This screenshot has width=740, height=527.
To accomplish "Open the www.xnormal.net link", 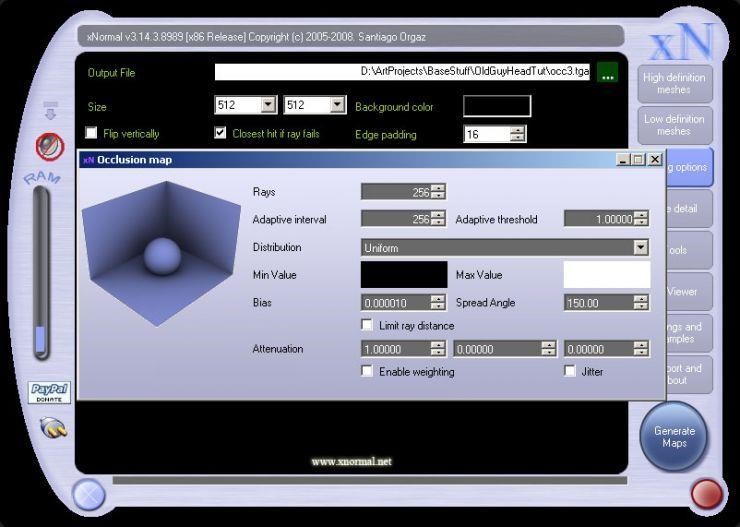I will tap(351, 462).
